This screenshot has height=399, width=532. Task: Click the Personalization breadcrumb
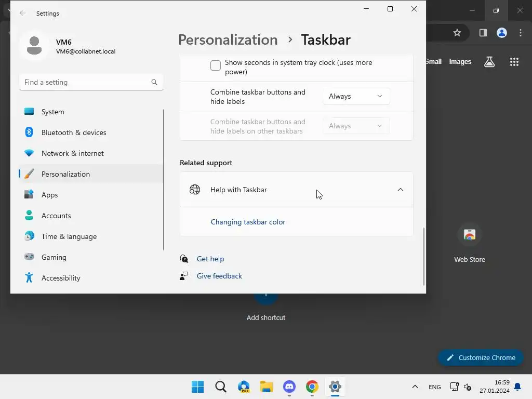[228, 39]
